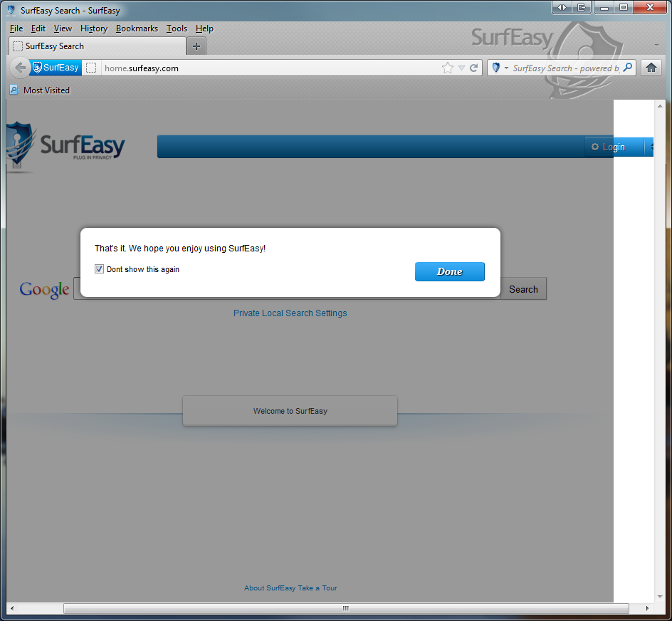Open the Bookmarks menu
This screenshot has height=621, width=672.
137,28
